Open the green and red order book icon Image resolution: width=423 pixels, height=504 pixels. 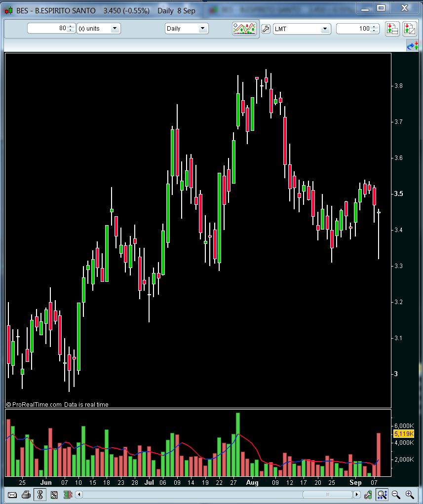[68, 495]
